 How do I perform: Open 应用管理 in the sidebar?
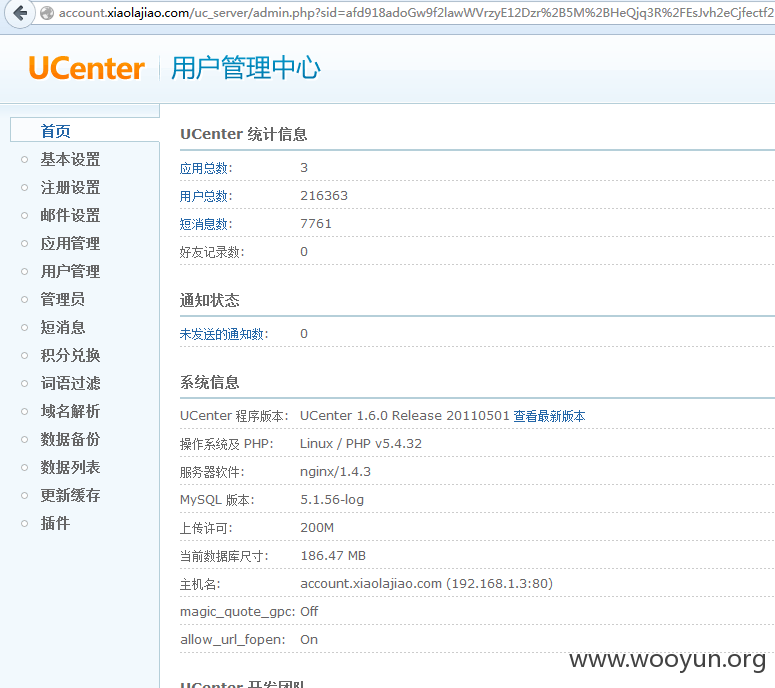[x=70, y=243]
